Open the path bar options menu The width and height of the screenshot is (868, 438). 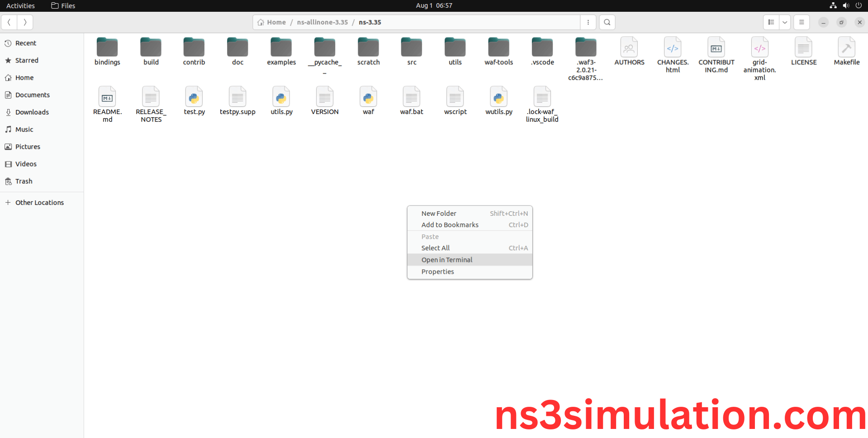point(588,22)
